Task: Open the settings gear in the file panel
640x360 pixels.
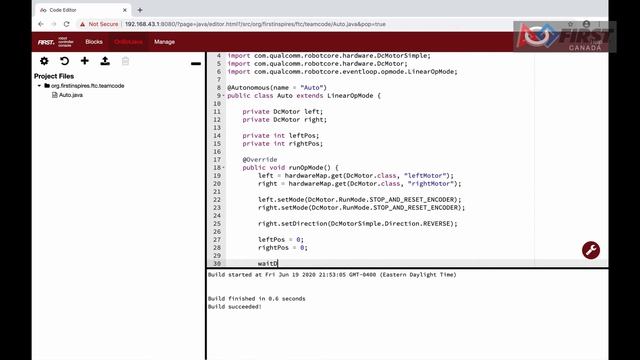Action: [44, 61]
